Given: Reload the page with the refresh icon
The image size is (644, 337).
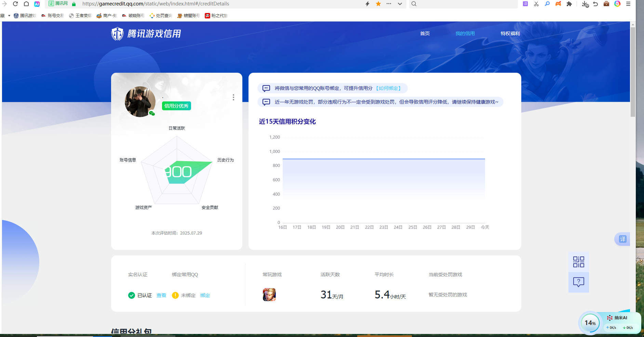Looking at the screenshot, I should [x=15, y=4].
